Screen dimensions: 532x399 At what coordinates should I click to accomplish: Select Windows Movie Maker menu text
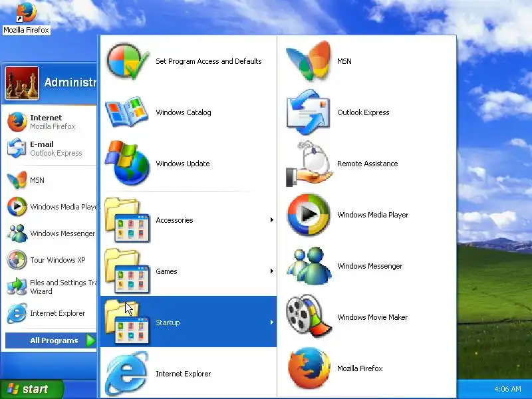click(372, 317)
